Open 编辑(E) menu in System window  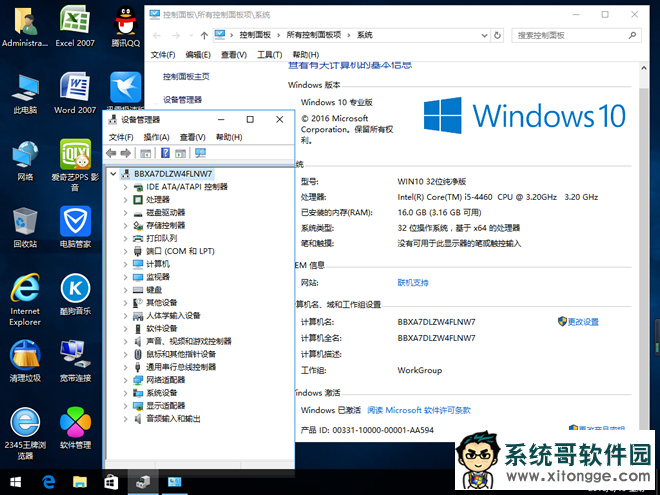tap(198, 55)
